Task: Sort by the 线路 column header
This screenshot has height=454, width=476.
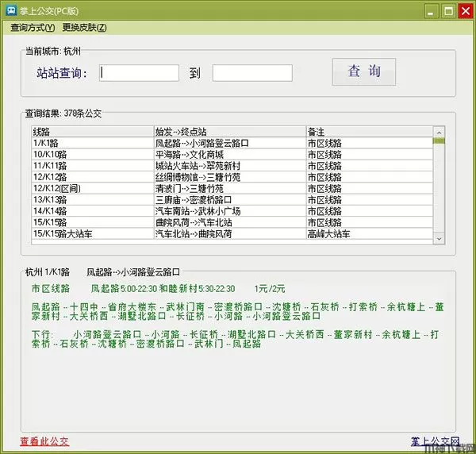Action: [x=92, y=131]
